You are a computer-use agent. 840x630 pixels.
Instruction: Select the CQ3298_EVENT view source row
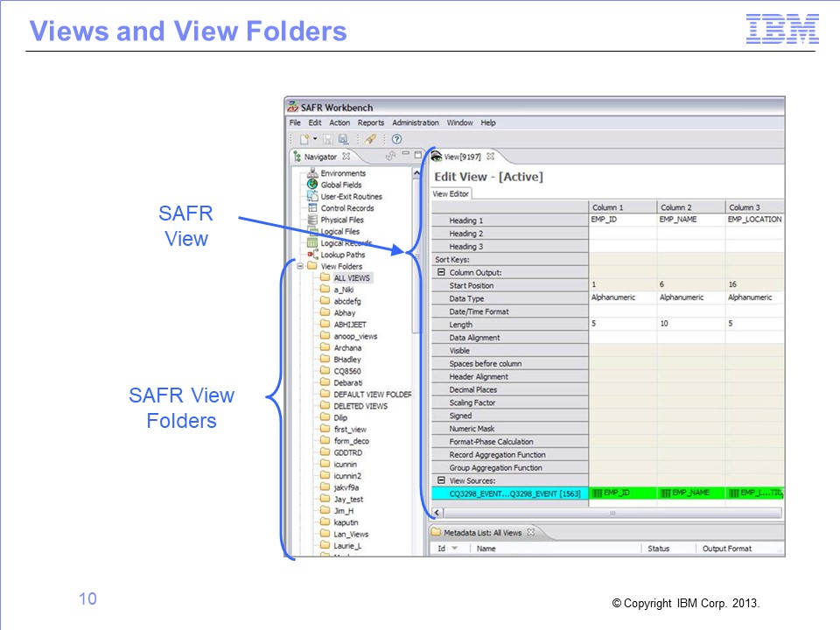pos(510,493)
